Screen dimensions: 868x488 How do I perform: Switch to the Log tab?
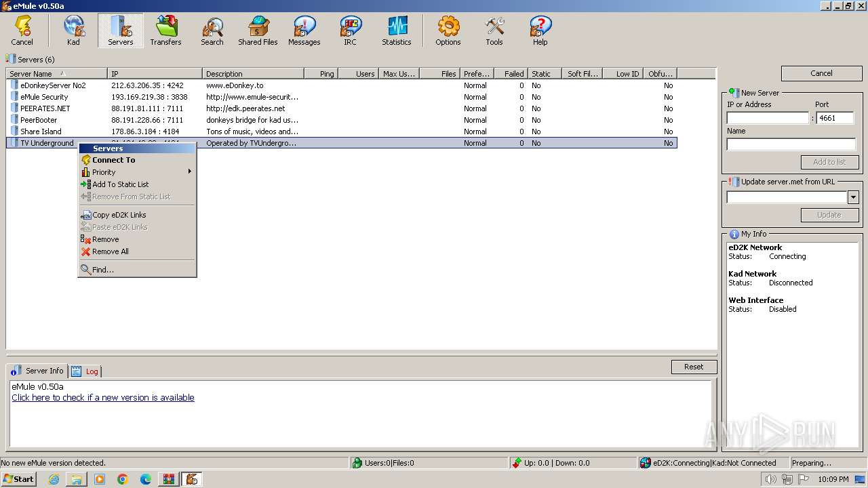click(85, 371)
